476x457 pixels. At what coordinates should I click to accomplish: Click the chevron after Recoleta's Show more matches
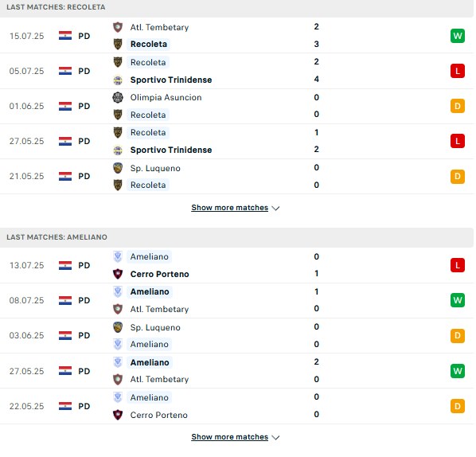pos(275,209)
